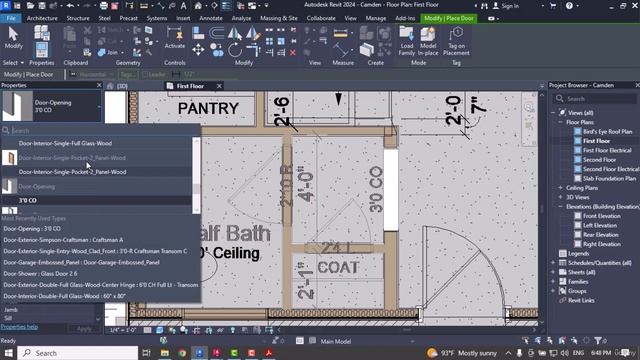This screenshot has height=360, width=640.
Task: Open the Massing & Site ribbon tab
Action: coord(279,18)
